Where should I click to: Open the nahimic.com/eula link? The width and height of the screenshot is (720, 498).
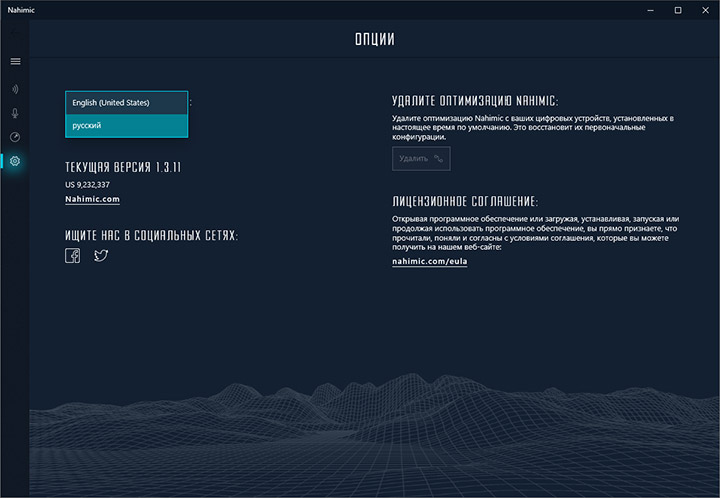pyautogui.click(x=429, y=261)
